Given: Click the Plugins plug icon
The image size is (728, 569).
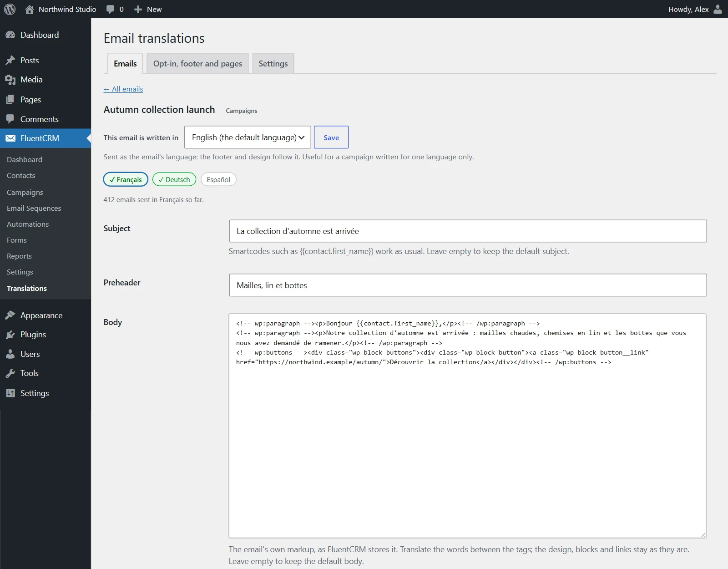Looking at the screenshot, I should click(x=10, y=335).
